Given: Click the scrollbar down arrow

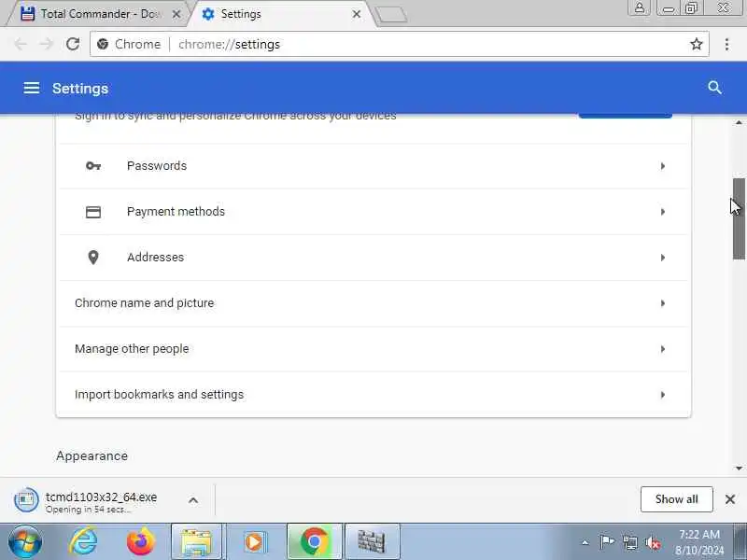Looking at the screenshot, I should tap(739, 469).
